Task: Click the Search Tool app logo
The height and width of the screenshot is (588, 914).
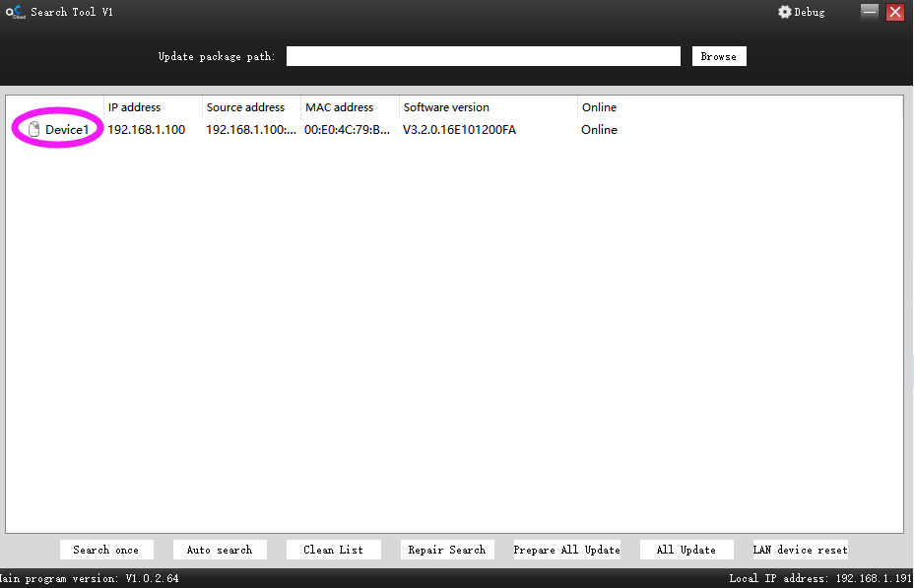Action: [x=15, y=12]
